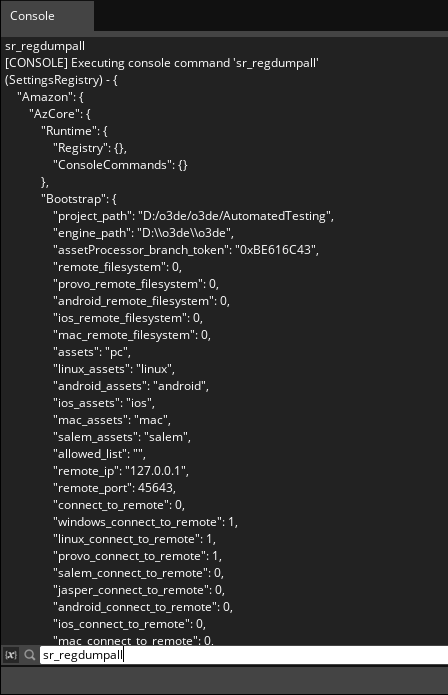The width and height of the screenshot is (448, 695).
Task: Click the "Runtime": { entry line
Action: (x=74, y=131)
